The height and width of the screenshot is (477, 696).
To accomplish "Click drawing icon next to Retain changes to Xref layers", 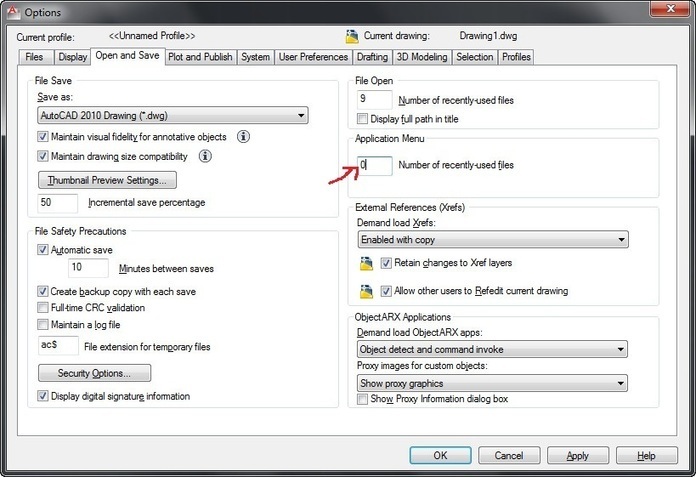I will click(366, 263).
